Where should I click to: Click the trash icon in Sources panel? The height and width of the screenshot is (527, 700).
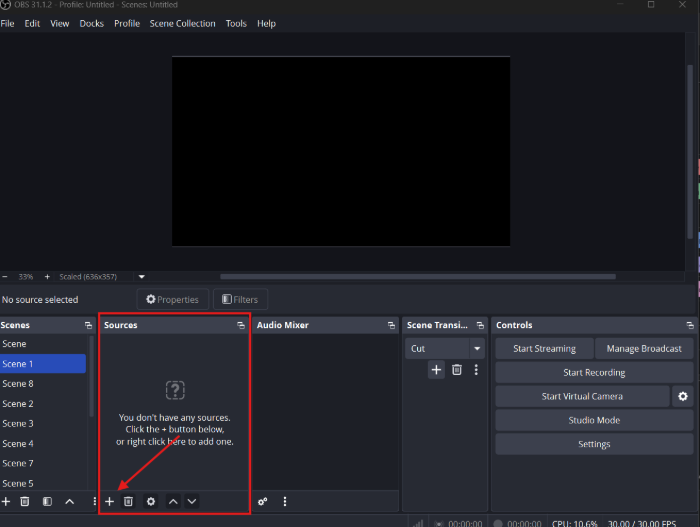pos(128,501)
